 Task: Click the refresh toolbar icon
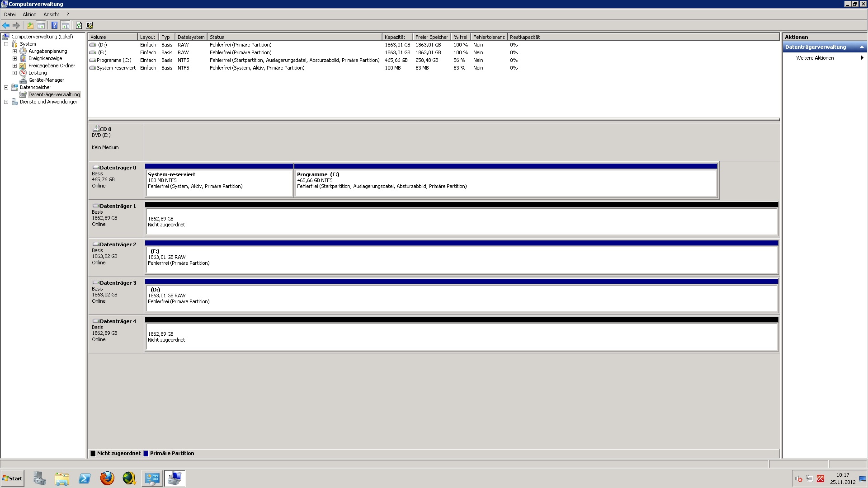[79, 25]
